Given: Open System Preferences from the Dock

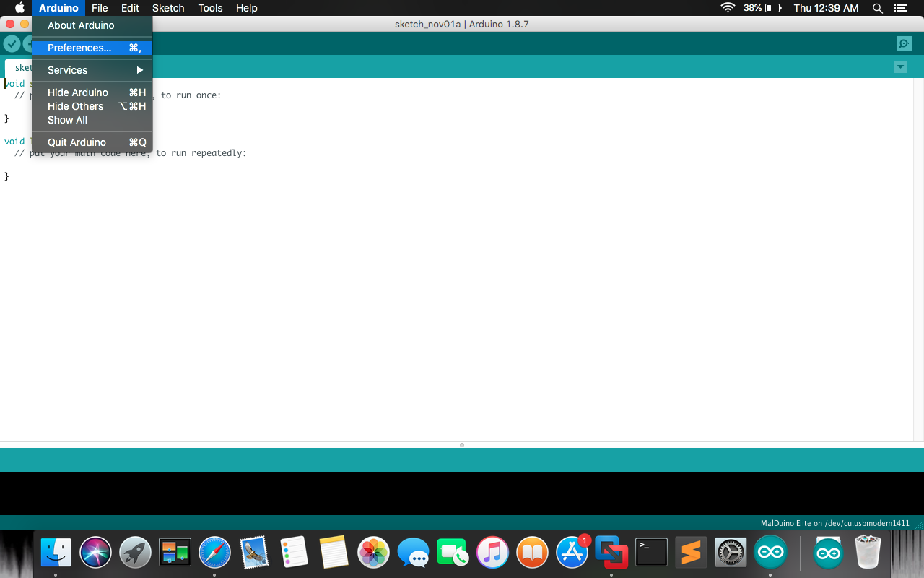Looking at the screenshot, I should pos(731,551).
